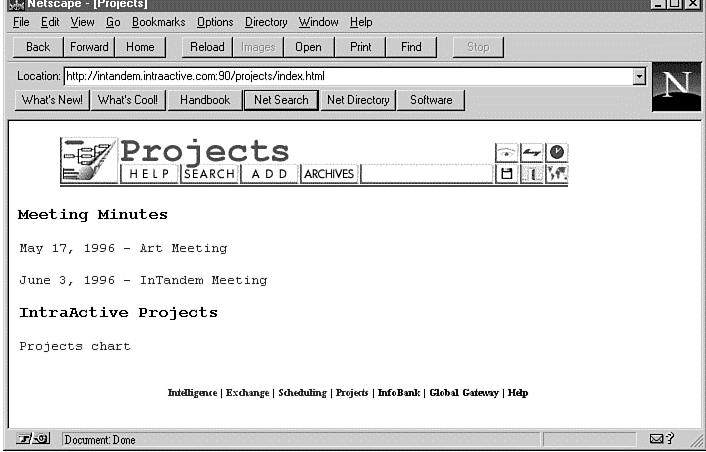The width and height of the screenshot is (706, 452).
Task: Open the May 17, 1996 Art Meeting link
Action: tap(123, 248)
